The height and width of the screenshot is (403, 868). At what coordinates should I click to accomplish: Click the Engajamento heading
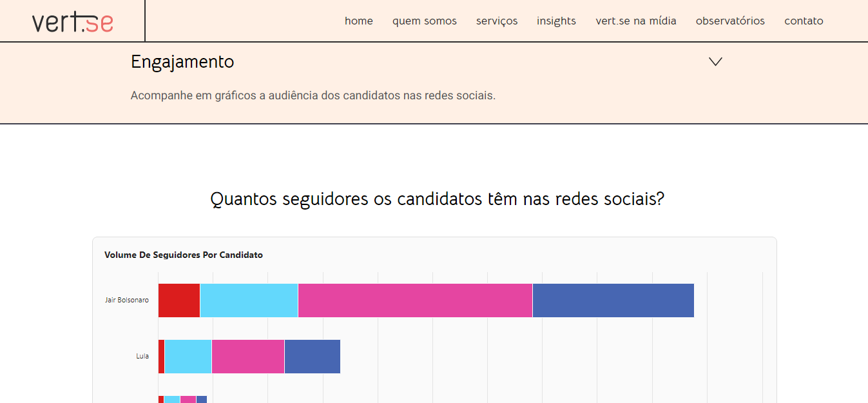(x=182, y=62)
